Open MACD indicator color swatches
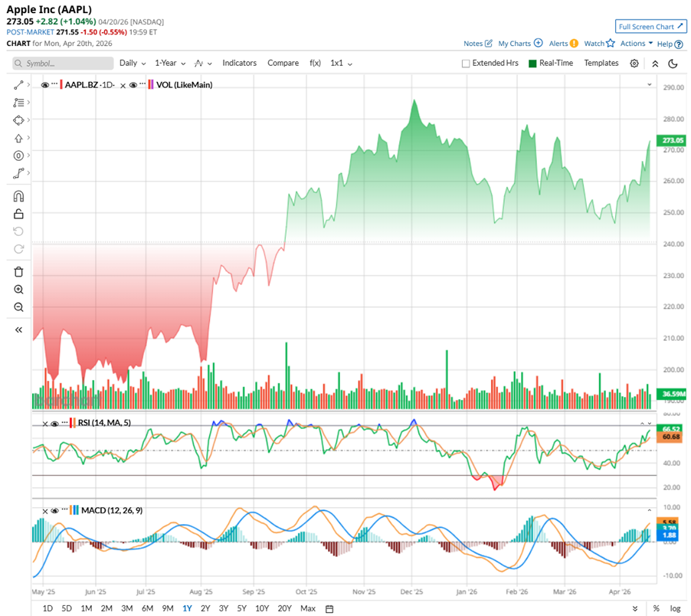The image size is (691, 616). (74, 510)
